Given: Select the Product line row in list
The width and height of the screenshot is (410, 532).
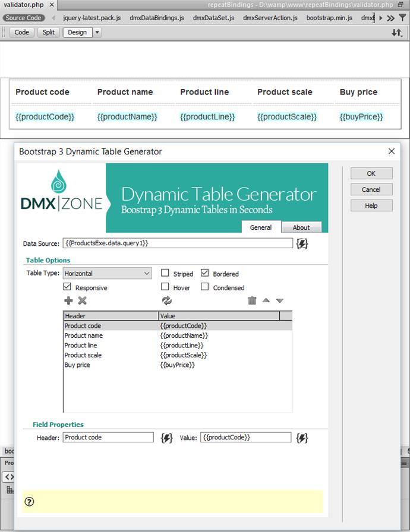Looking at the screenshot, I should click(x=178, y=346).
